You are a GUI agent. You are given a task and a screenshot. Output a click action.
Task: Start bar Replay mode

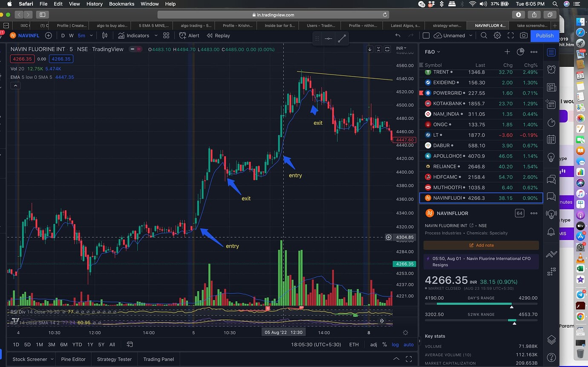[218, 36]
